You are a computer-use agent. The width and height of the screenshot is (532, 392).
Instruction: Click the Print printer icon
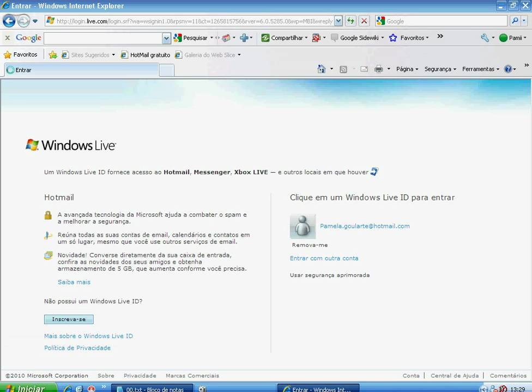(x=379, y=70)
